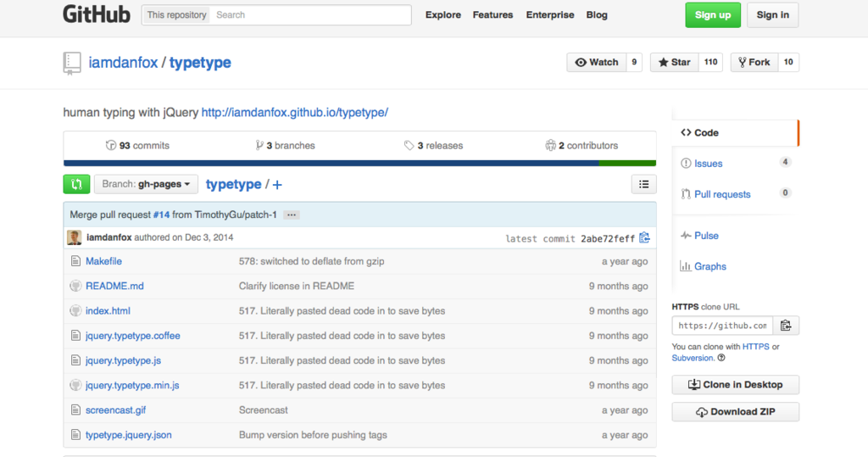
Task: Open pull request #14 link
Action: tap(162, 215)
